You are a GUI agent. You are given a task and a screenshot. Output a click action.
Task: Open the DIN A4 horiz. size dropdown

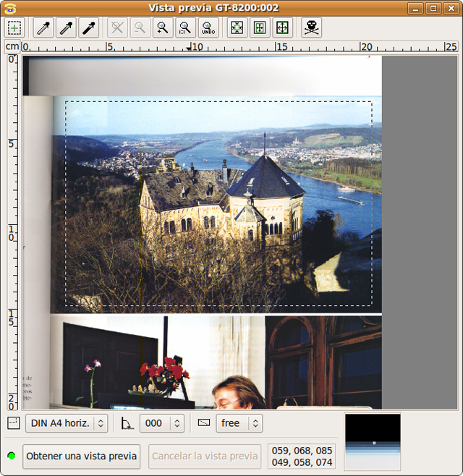pyautogui.click(x=67, y=423)
